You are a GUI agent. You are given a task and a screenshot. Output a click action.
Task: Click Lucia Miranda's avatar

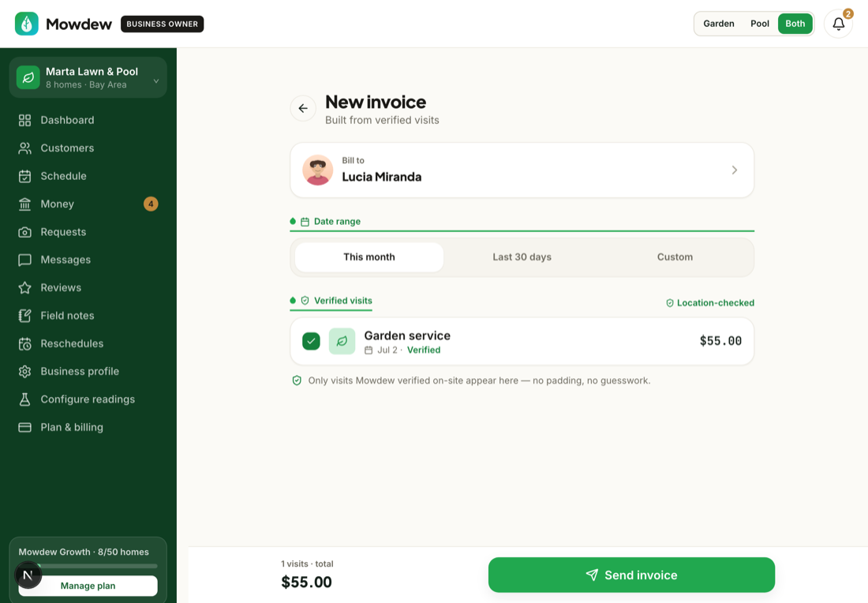[x=318, y=170]
